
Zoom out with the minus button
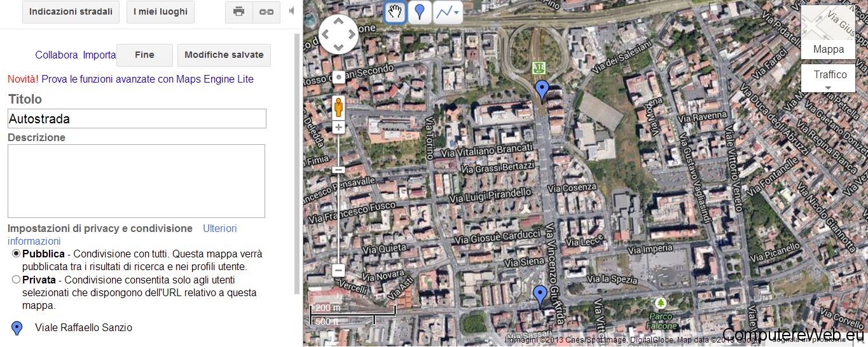click(x=338, y=270)
